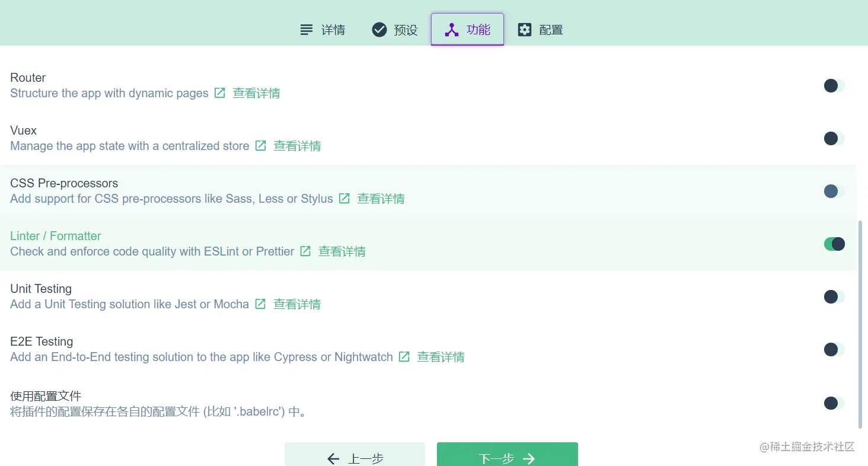This screenshot has height=466, width=868.
Task: Click the list icon on the 详情 tab
Action: (305, 29)
